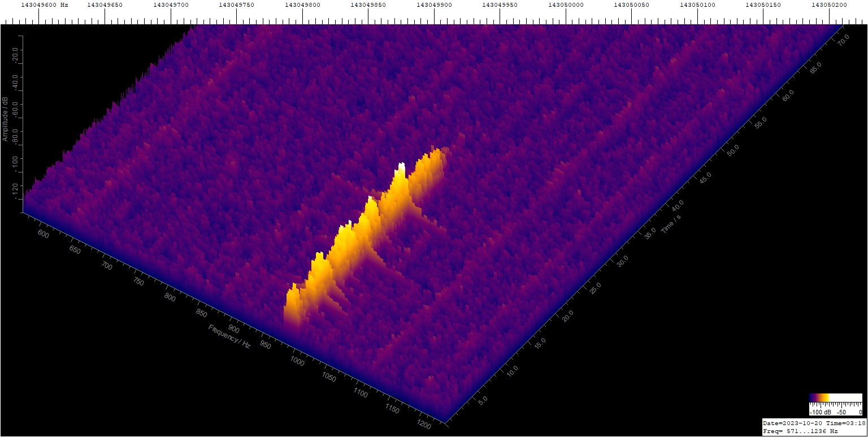Click the Freq= 571...1236 Hz info line
This screenshot has width=868, height=437.
pos(800,431)
